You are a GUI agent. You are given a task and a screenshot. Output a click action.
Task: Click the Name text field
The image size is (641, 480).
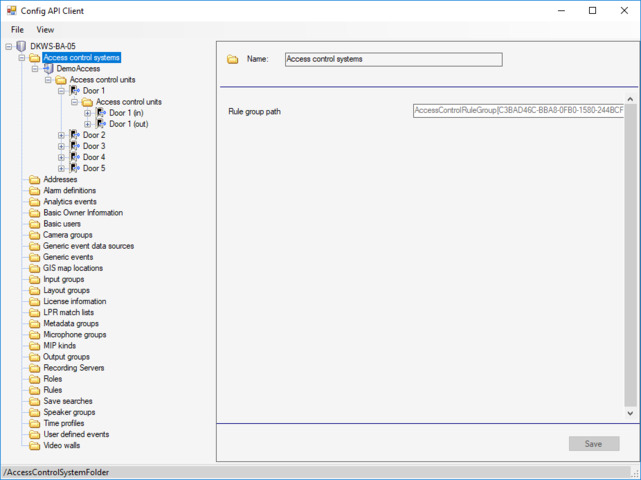(393, 59)
